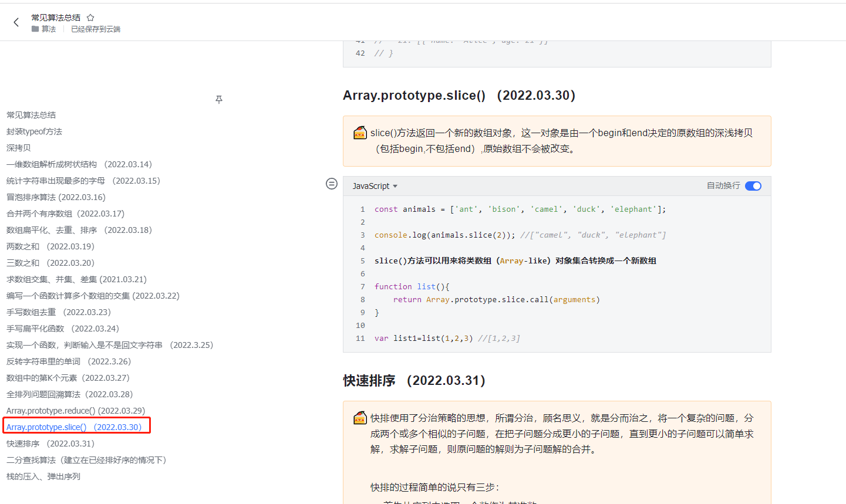Screen dimensions: 846x504
Task: Jump to 封装typeof方法 section
Action: [34, 131]
